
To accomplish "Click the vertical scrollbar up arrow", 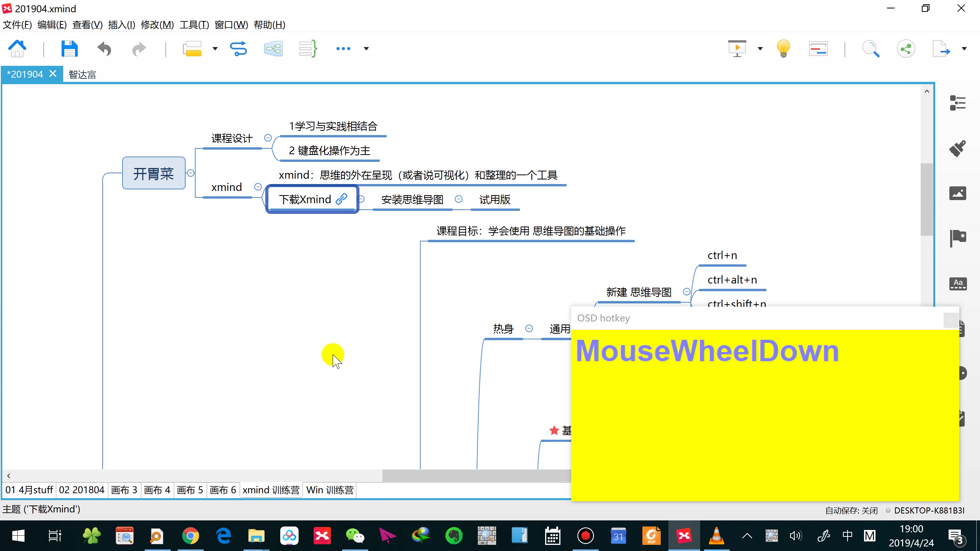I will (x=927, y=91).
